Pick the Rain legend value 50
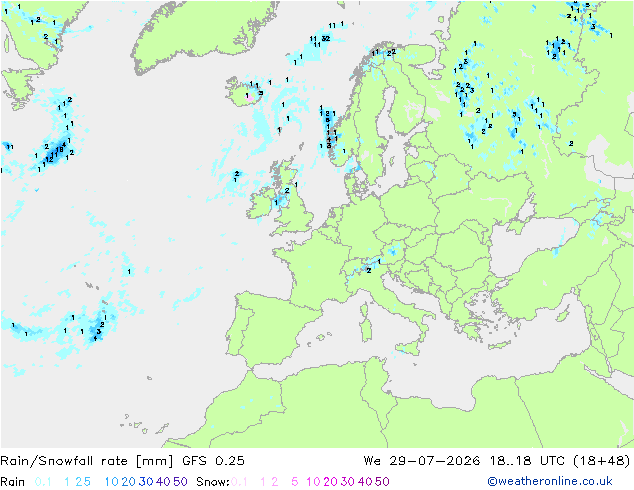The width and height of the screenshot is (634, 490). (x=180, y=482)
